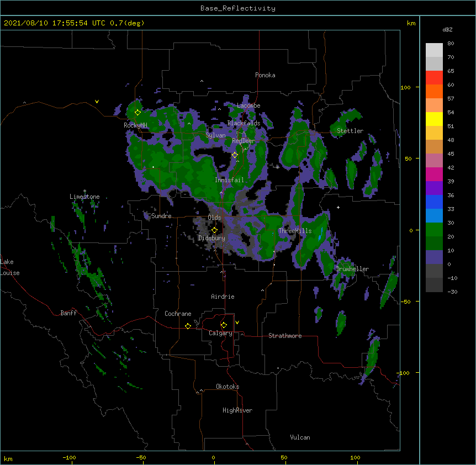Click the km unit label at top right
476x465 pixels.
pyautogui.click(x=411, y=23)
